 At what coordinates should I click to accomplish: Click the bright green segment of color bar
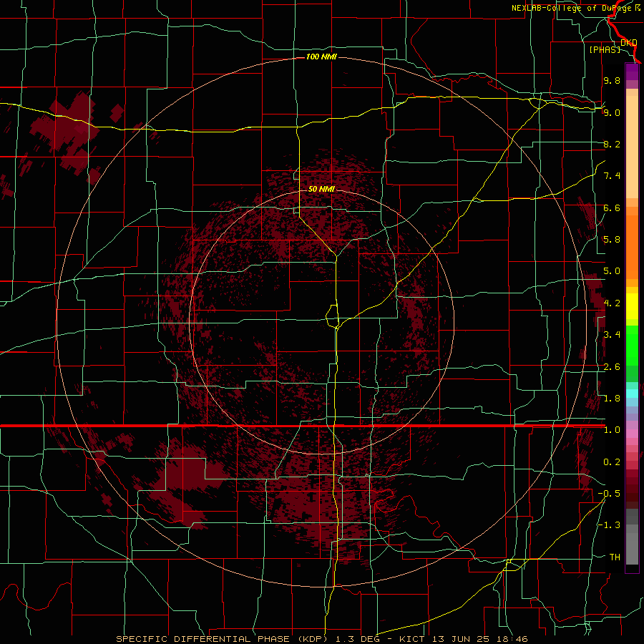click(x=632, y=346)
